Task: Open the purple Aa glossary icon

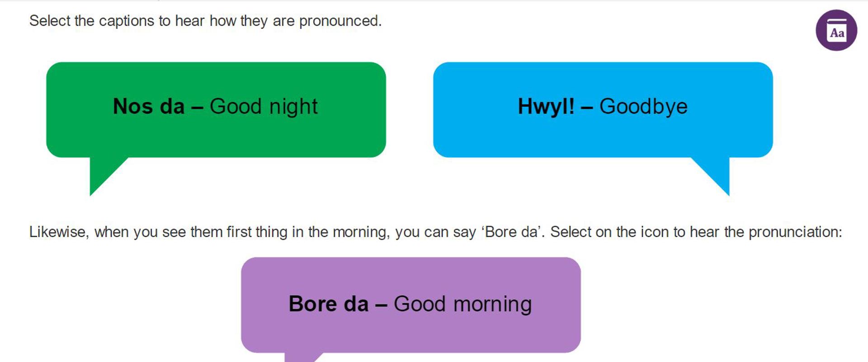Action: pos(836,30)
